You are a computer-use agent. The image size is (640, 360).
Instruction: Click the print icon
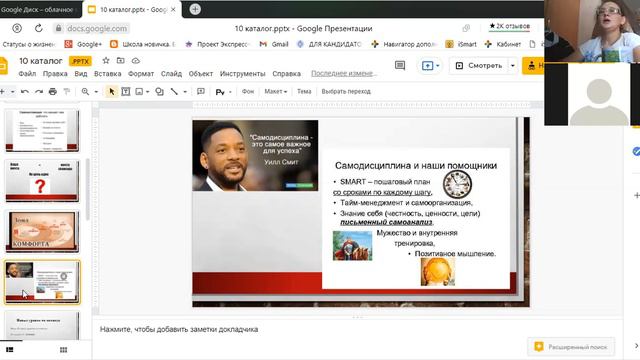(53, 91)
